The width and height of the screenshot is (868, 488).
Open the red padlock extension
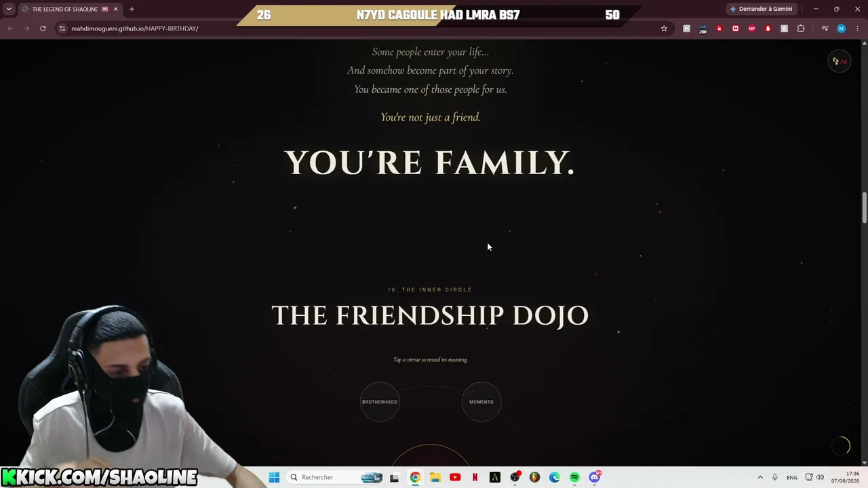click(x=719, y=28)
